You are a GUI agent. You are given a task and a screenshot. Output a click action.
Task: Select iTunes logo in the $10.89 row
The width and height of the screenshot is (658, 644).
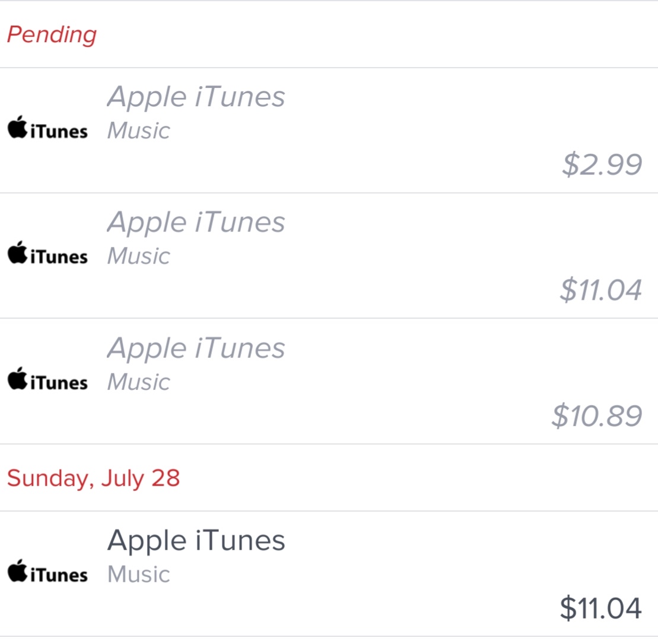point(47,380)
